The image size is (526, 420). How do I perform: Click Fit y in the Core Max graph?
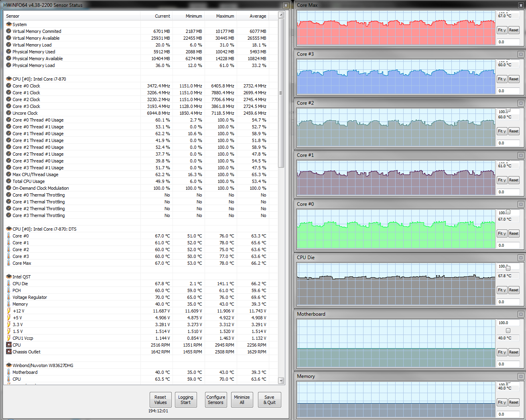[x=502, y=30]
